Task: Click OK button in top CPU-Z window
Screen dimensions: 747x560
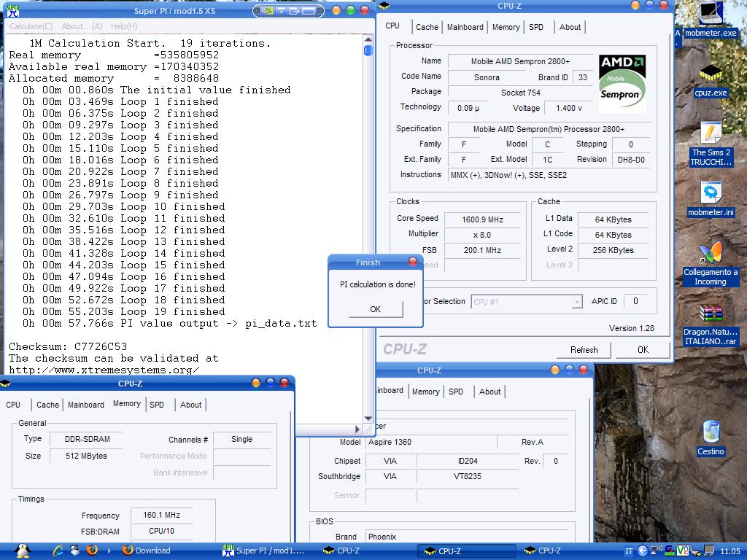Action: click(643, 350)
